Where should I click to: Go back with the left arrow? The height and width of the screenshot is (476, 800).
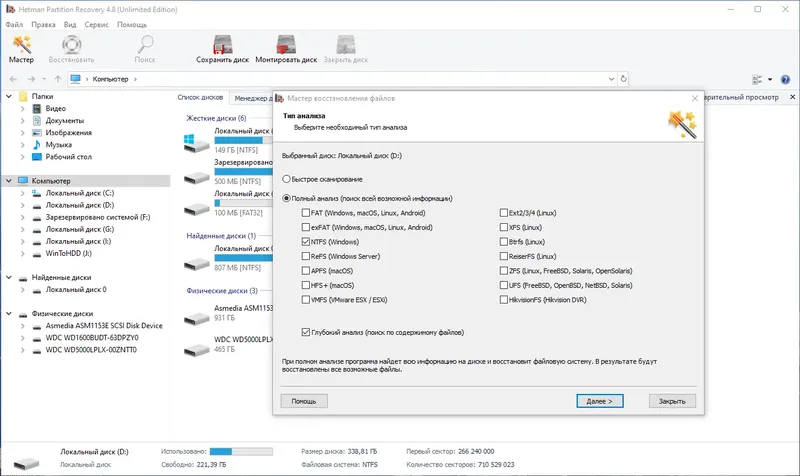click(14, 79)
